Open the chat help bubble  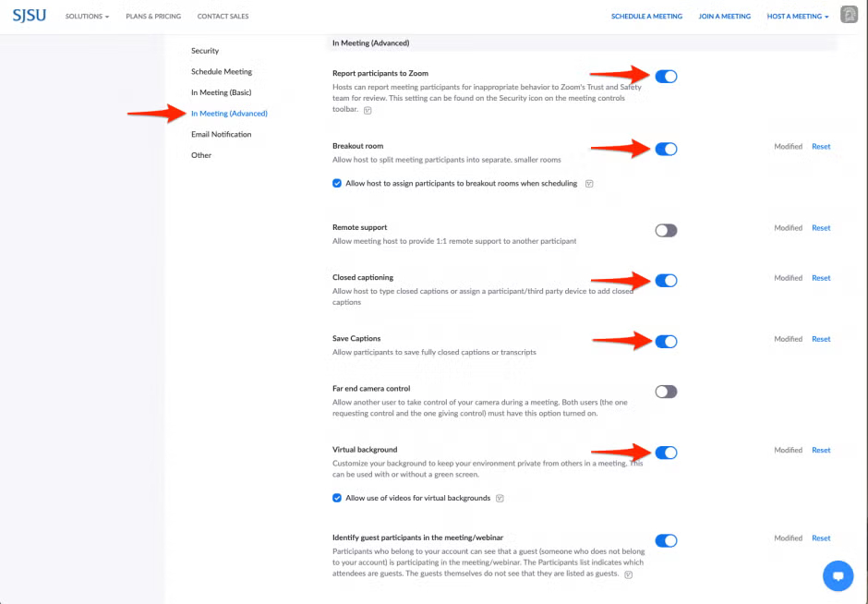(838, 575)
